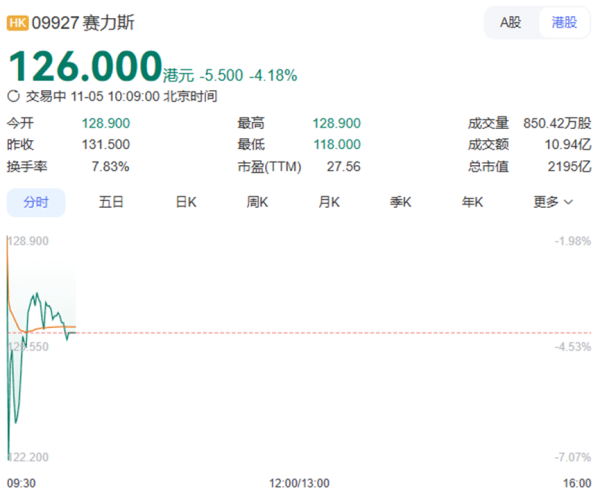Image resolution: width=600 pixels, height=495 pixels.
Task: Click the percent change -4.18%
Action: (x=273, y=75)
